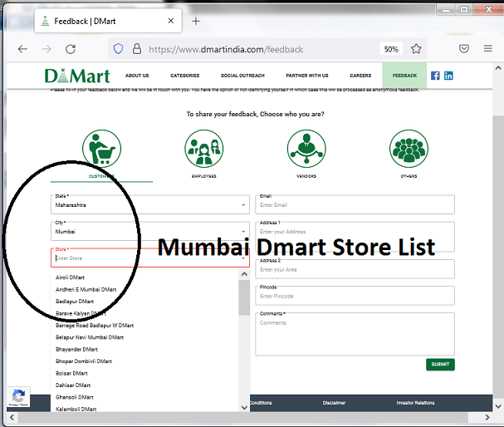This screenshot has height=427, width=504.
Task: Choose the Others group icon
Action: point(409,149)
